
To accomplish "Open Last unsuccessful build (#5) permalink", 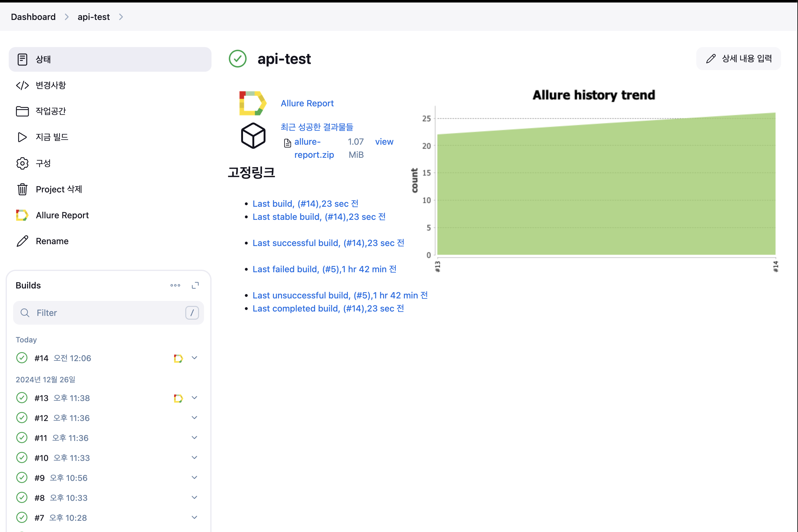I will coord(340,295).
